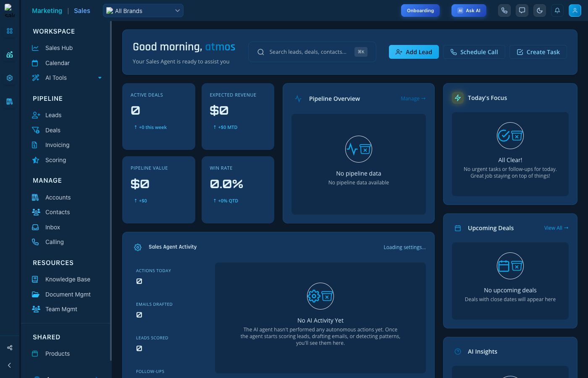Click the settings gear icon in left rail
The image size is (588, 378).
pyautogui.click(x=10, y=78)
